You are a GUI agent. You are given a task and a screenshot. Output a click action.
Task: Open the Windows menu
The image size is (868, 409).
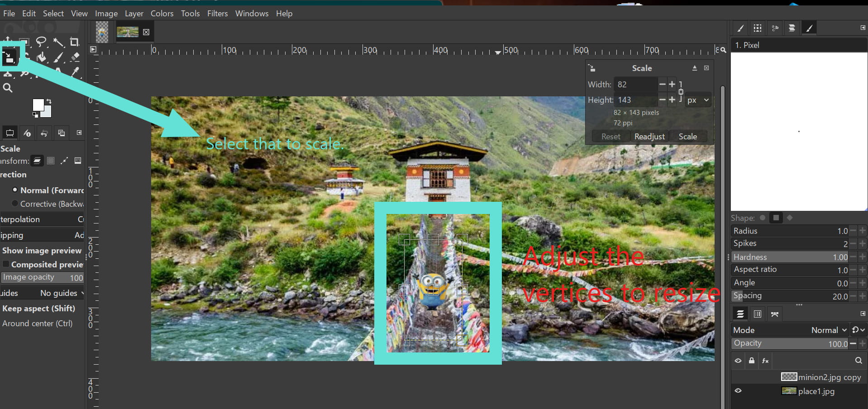252,14
